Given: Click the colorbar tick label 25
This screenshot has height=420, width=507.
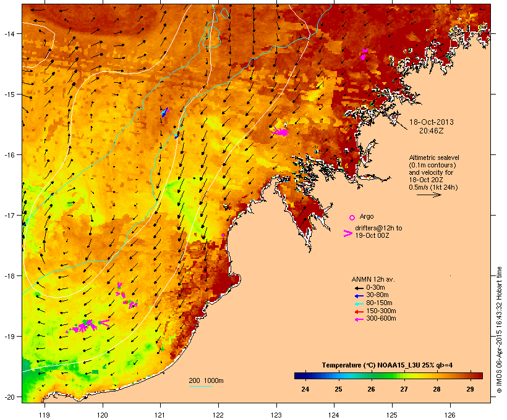Looking at the screenshot, I should 338,389.
